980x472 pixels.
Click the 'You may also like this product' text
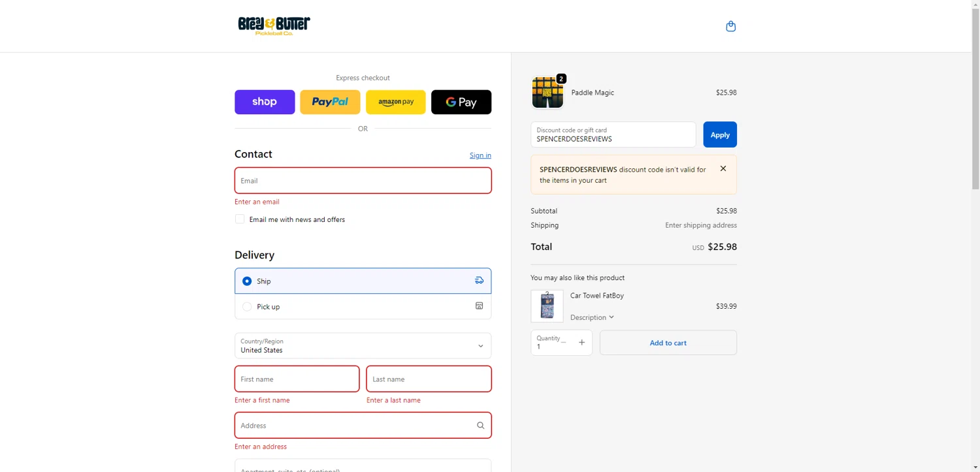point(578,277)
